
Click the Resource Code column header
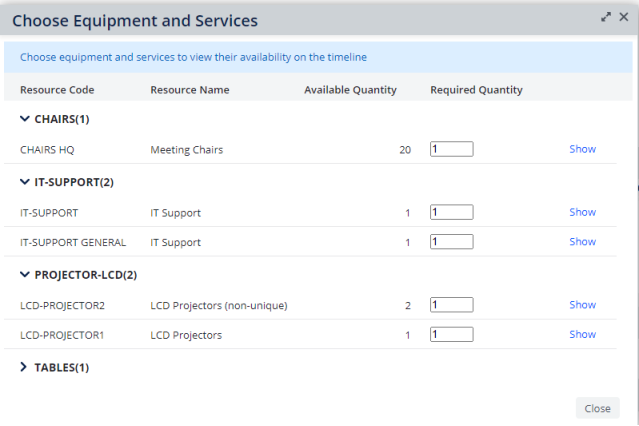tap(57, 90)
